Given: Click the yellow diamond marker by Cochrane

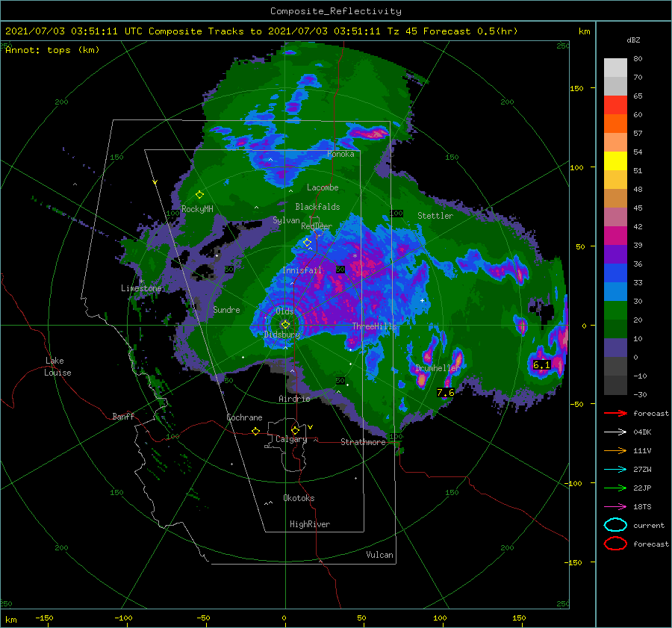Looking at the screenshot, I should 255,431.
